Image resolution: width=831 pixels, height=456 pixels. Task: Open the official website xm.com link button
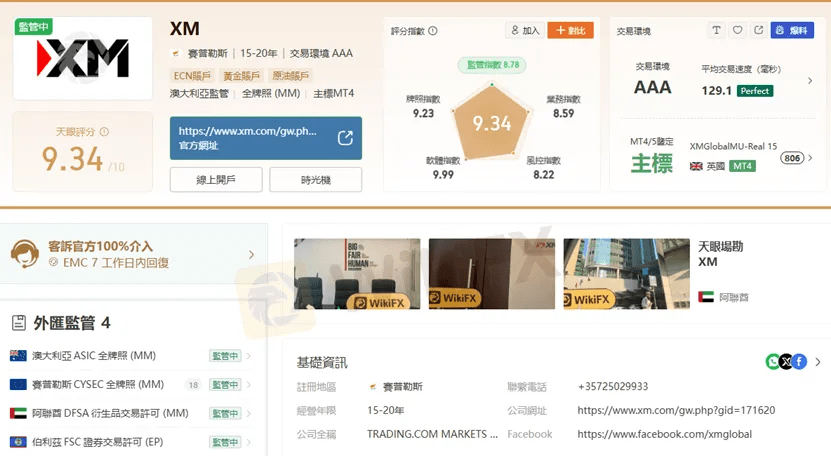point(266,138)
